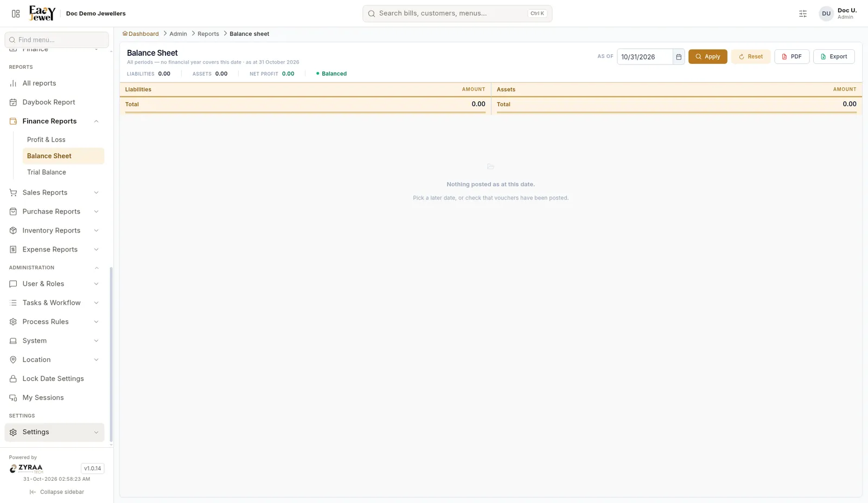This screenshot has height=503, width=868.
Task: Expand the Inventory Reports chevron
Action: click(x=96, y=230)
